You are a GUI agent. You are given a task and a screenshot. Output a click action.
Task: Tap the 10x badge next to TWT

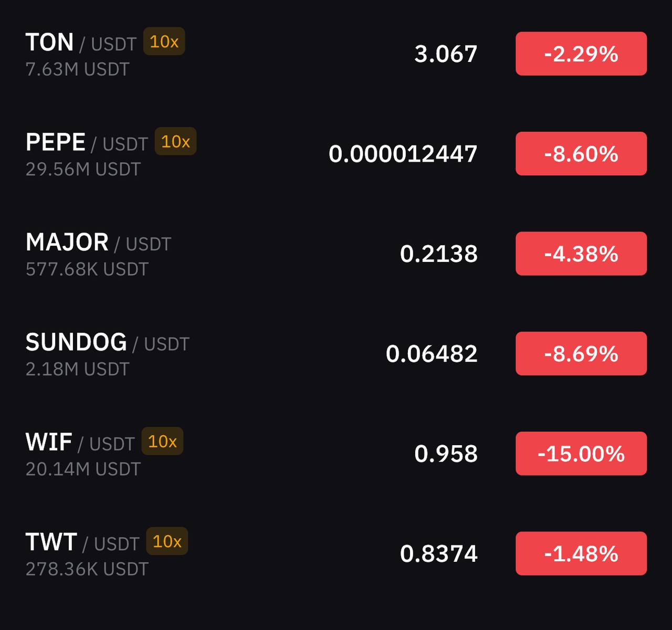[167, 541]
